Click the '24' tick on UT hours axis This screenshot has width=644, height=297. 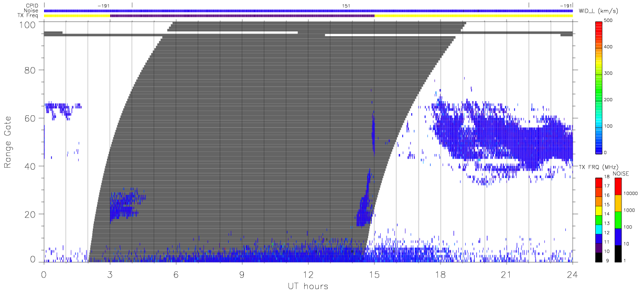coord(573,274)
